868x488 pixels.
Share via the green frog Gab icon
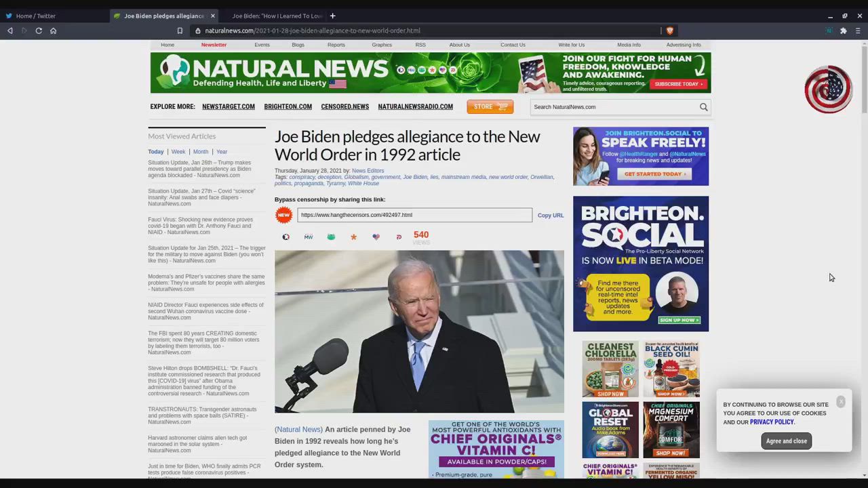[x=331, y=237]
